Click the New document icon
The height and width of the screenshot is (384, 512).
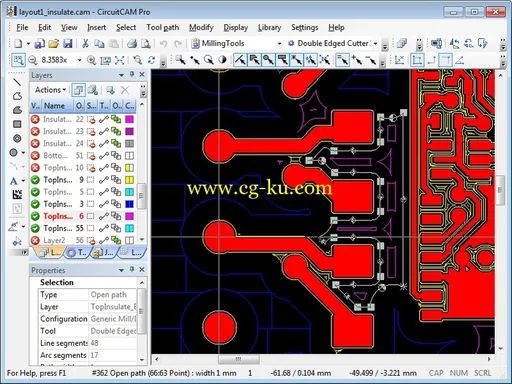pos(18,44)
